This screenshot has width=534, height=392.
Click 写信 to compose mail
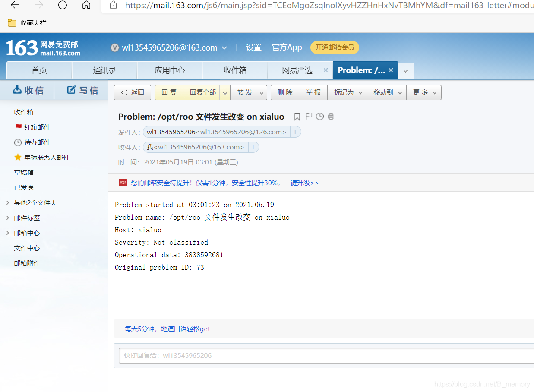[x=82, y=90]
